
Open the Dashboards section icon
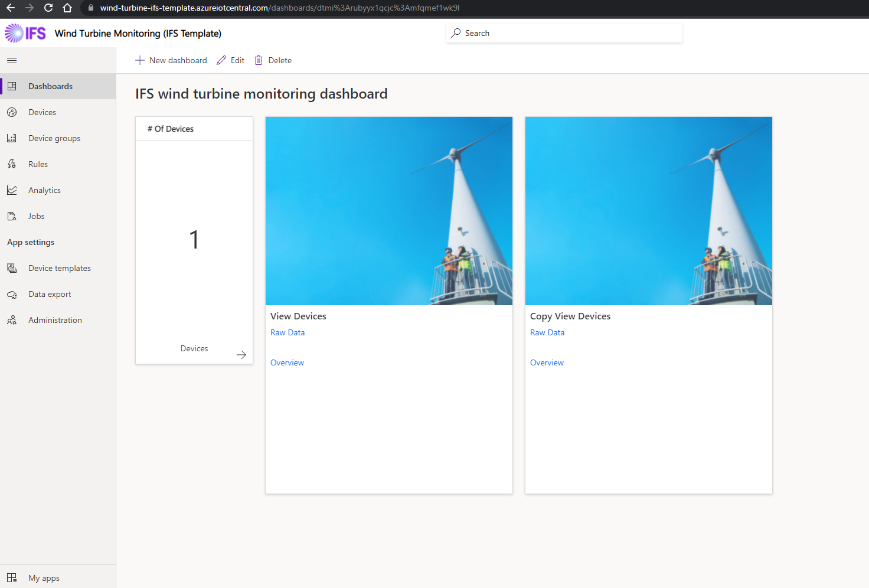(x=12, y=86)
